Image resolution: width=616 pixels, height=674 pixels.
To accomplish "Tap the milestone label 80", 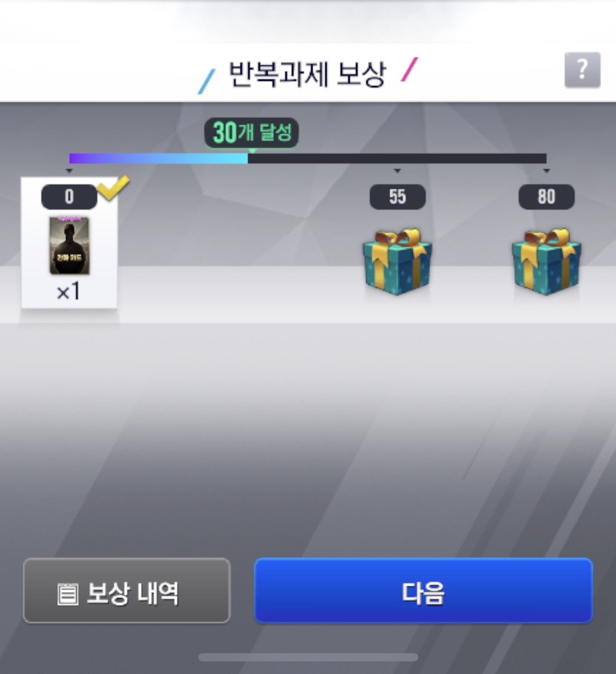I will (546, 197).
